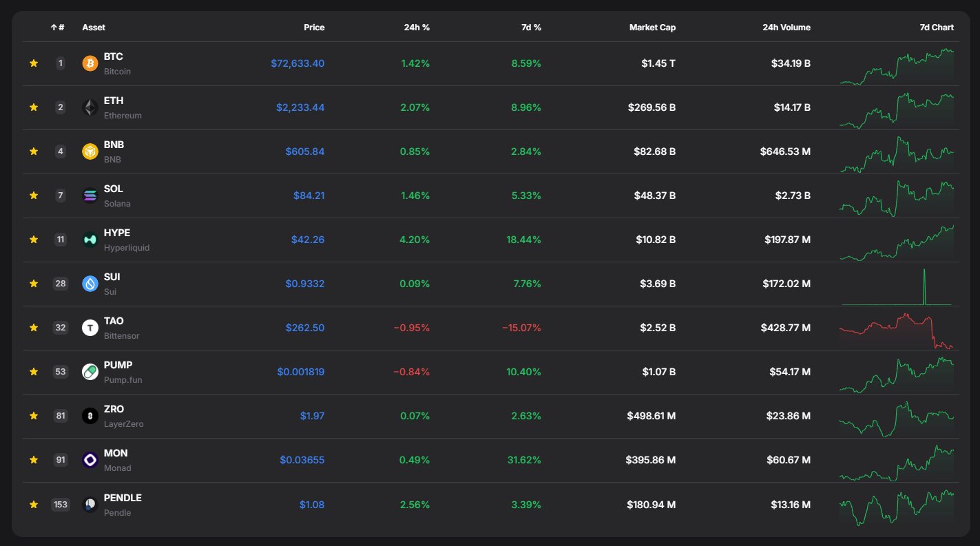Click the BNB yellow logo icon
Screen dimensions: 980x546
(x=90, y=151)
